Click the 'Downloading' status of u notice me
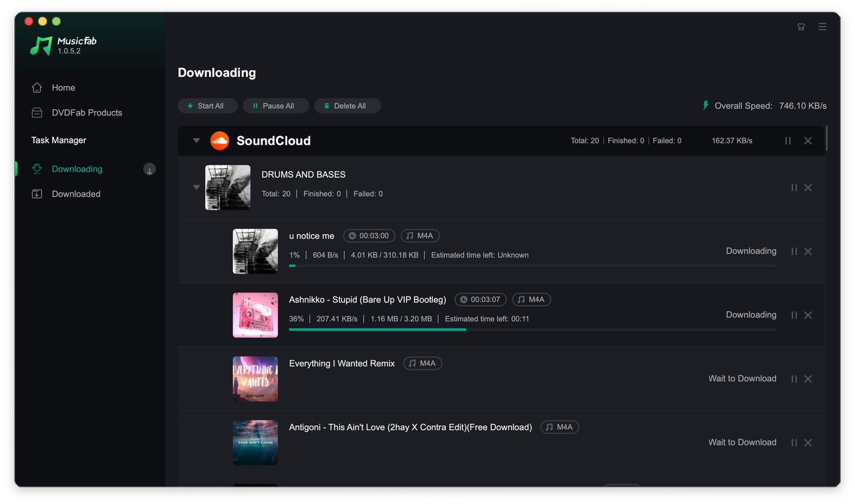 (751, 251)
